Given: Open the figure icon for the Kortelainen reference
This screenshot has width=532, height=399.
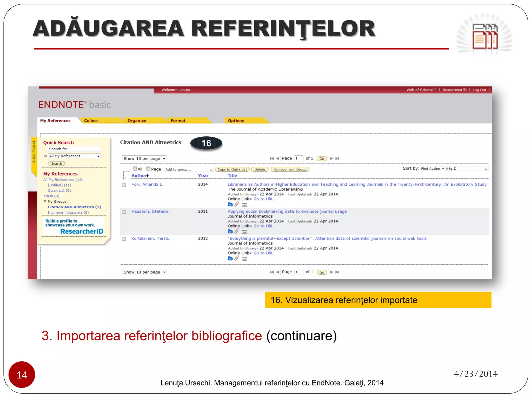Looking at the screenshot, I should (x=244, y=259).
